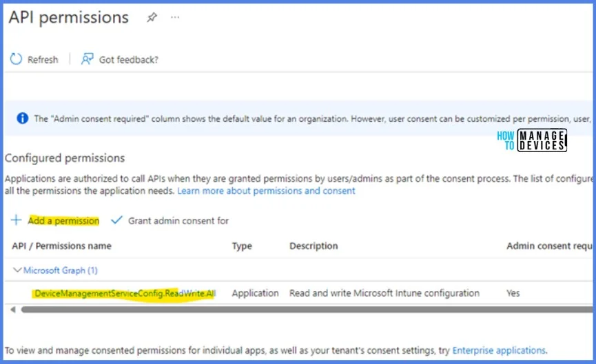Click the Description column header
Screen dimensions: 596x364
314,246
